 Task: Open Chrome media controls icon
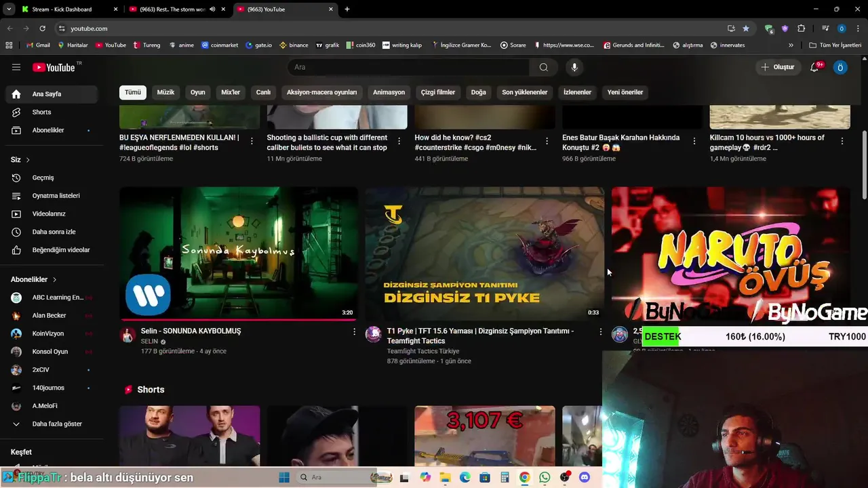pyautogui.click(x=825, y=28)
